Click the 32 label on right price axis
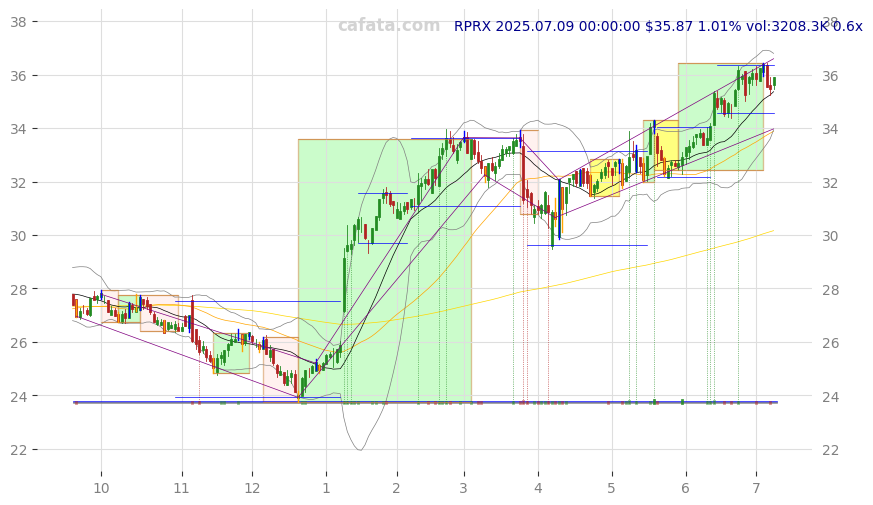Screen dimensions: 873x505 830,183
